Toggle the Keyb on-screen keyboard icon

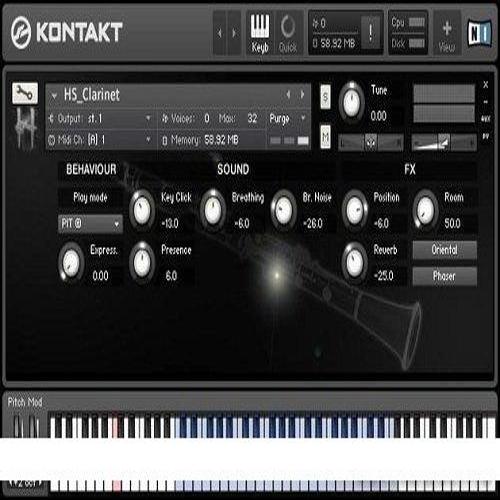260,33
